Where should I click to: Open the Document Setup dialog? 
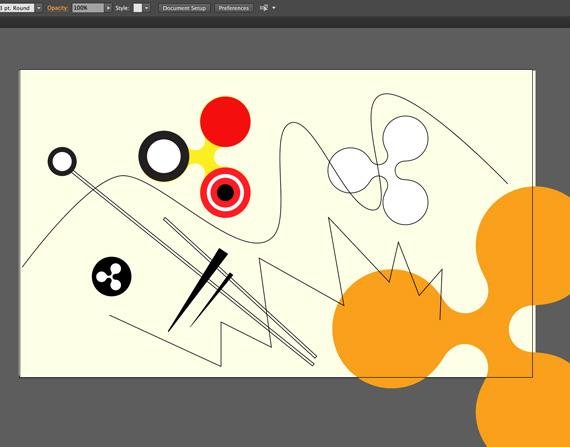click(184, 8)
